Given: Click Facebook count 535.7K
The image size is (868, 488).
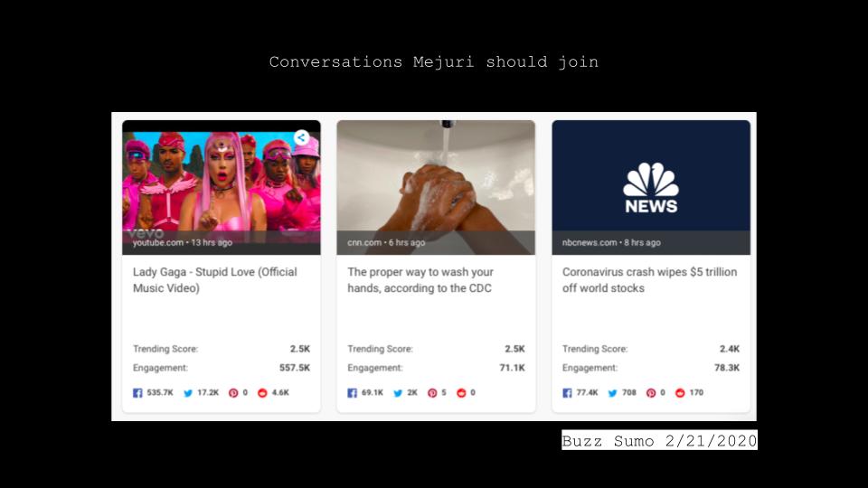Looking at the screenshot, I should pyautogui.click(x=160, y=392).
